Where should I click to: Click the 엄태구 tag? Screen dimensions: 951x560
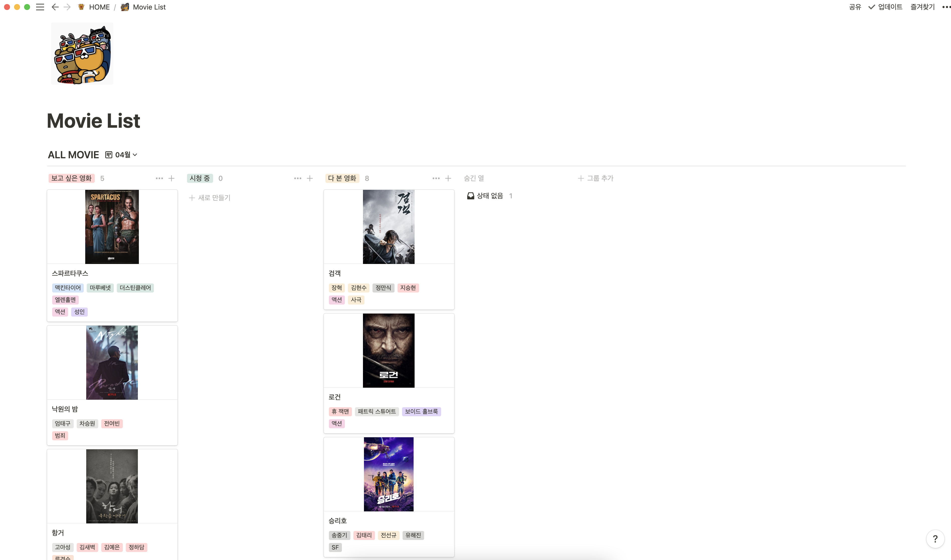[x=62, y=424]
